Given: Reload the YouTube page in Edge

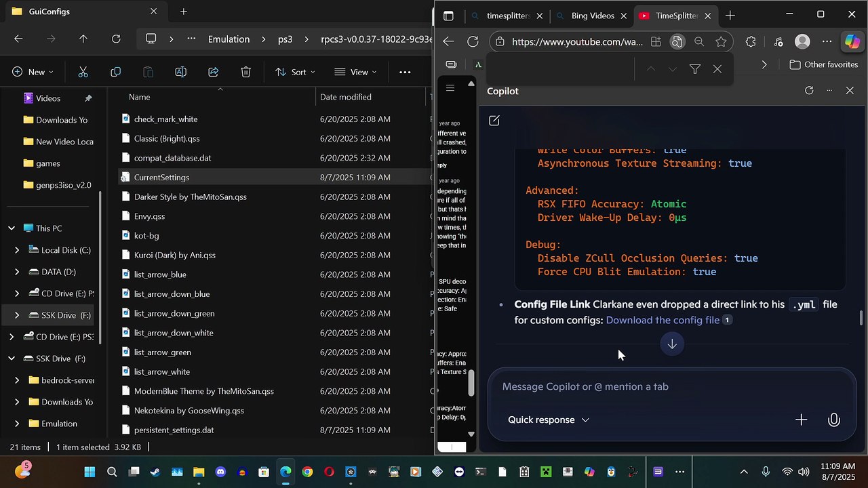Looking at the screenshot, I should [x=473, y=42].
